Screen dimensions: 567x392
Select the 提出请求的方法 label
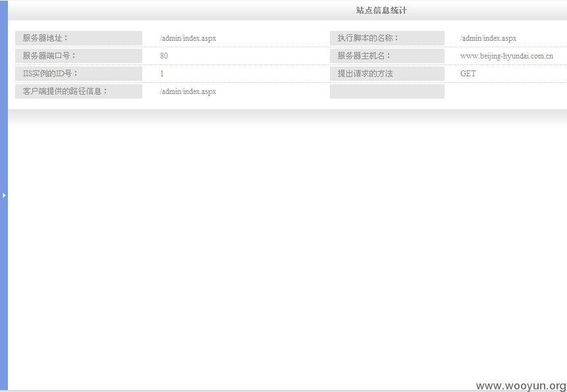click(x=365, y=74)
